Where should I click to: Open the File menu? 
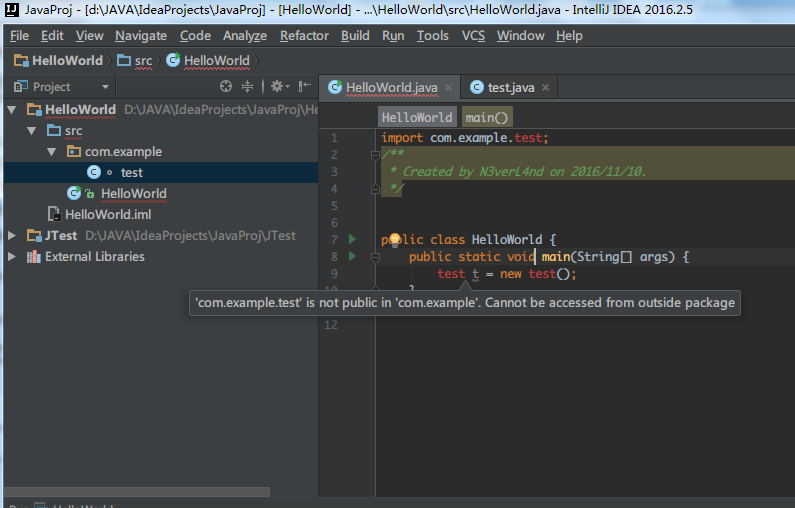[19, 35]
